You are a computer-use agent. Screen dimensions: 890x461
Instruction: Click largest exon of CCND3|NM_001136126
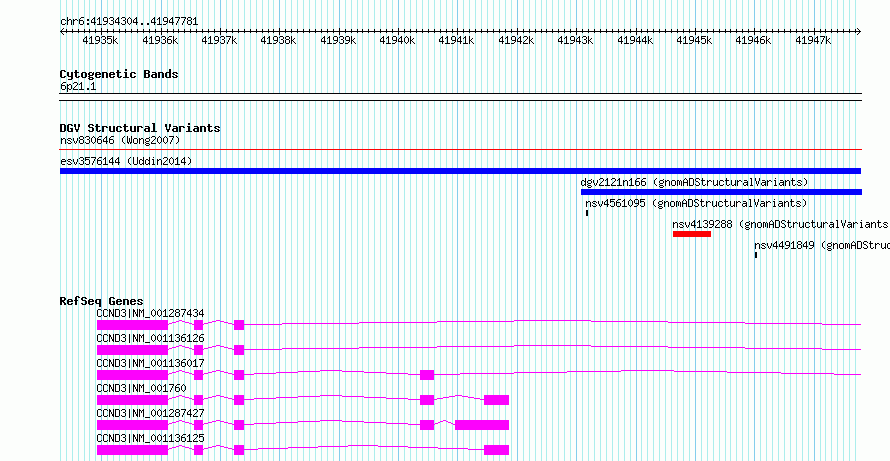(132, 350)
